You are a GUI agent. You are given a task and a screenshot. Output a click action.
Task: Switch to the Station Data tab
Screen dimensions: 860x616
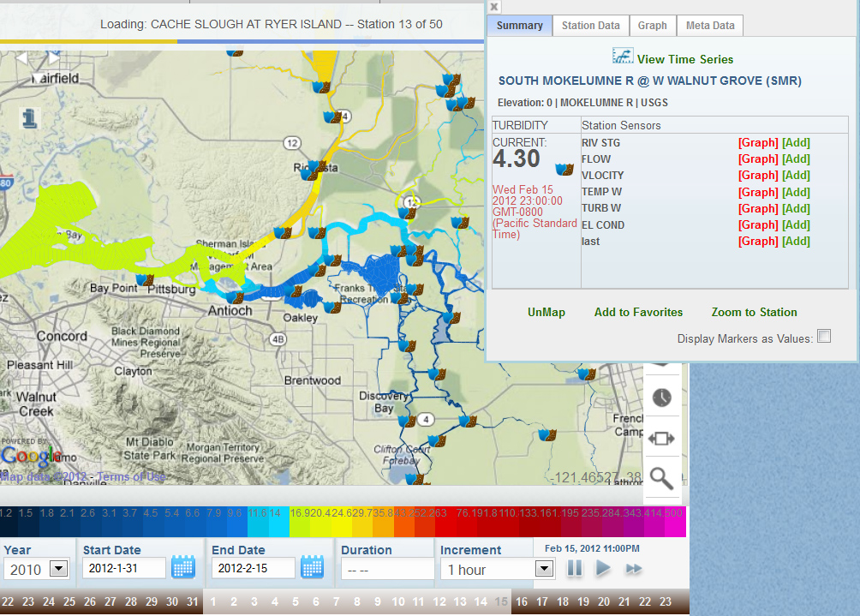tap(591, 25)
